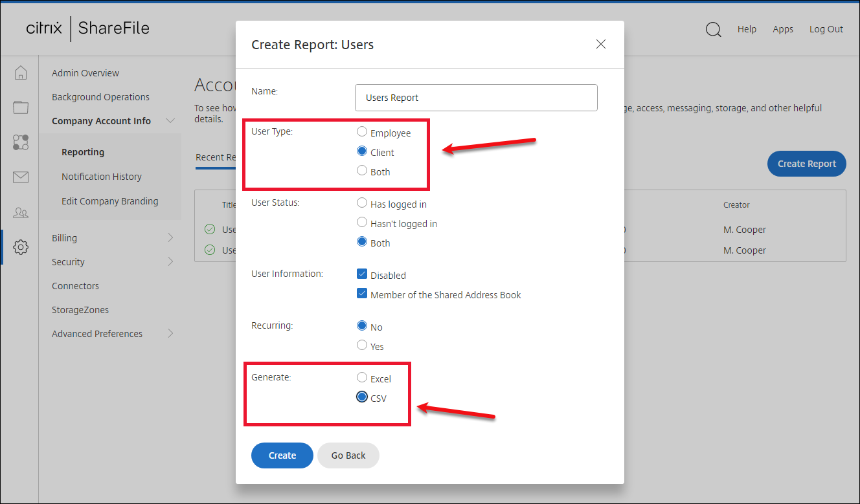Click the report Name input field
This screenshot has width=860, height=504.
tap(476, 98)
